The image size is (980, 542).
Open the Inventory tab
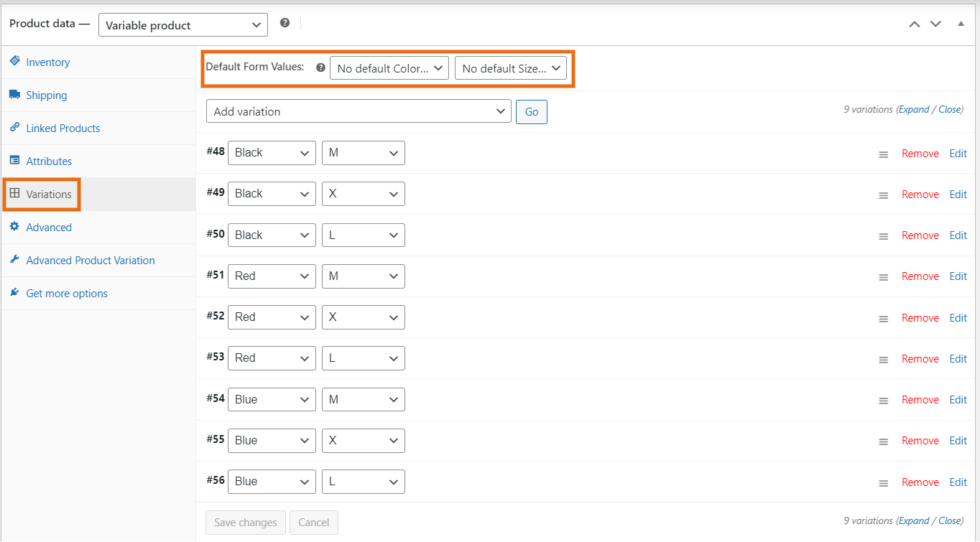click(x=46, y=62)
